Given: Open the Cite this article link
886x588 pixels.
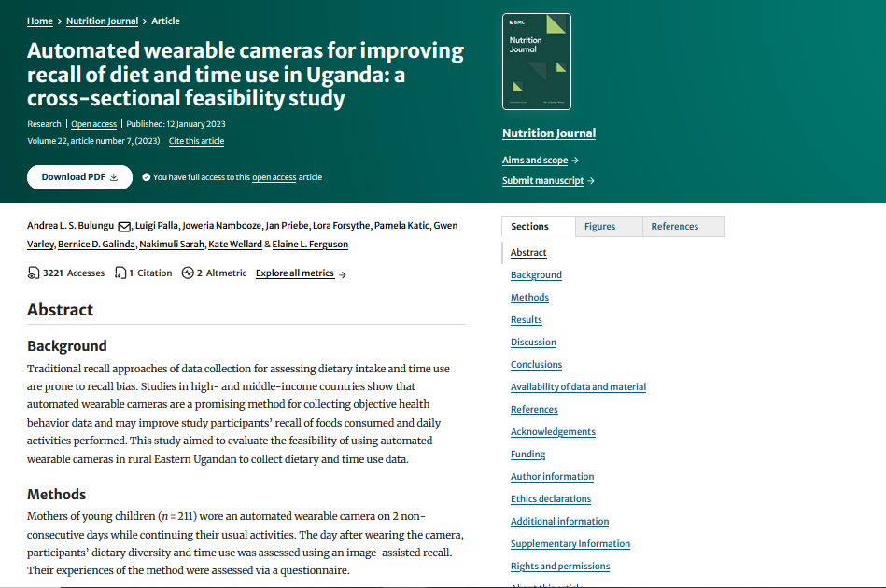Looking at the screenshot, I should point(196,141).
